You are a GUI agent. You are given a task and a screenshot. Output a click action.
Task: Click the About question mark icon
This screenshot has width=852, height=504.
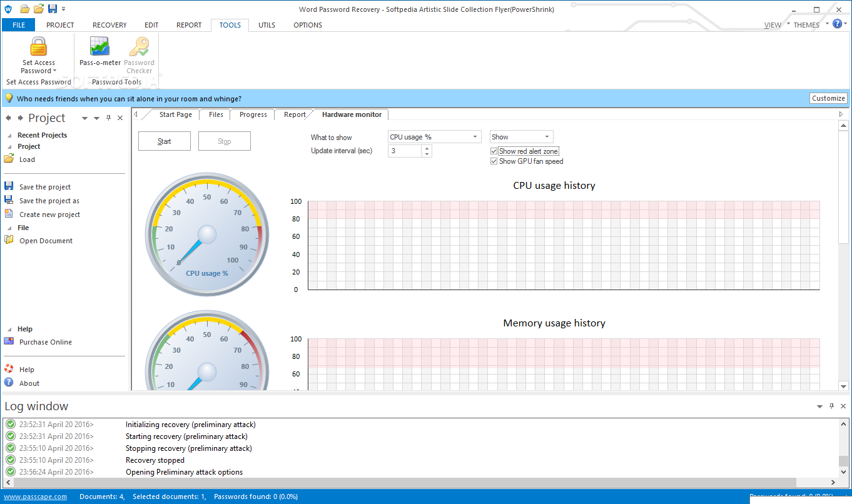(x=9, y=383)
